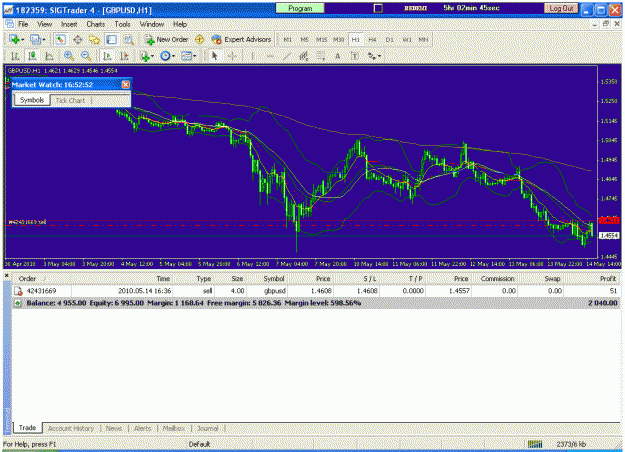Switch chart to bar chart
The height and width of the screenshot is (452, 625).
coord(15,56)
